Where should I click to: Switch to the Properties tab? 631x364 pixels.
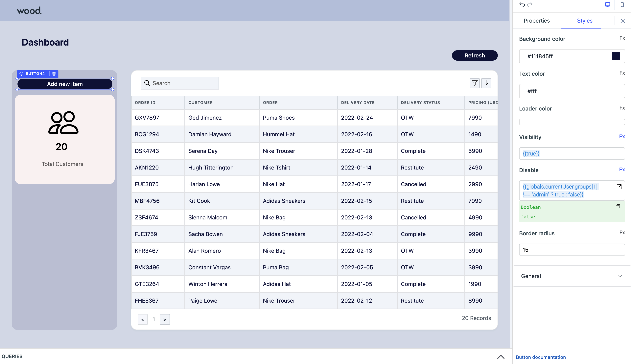coord(537,21)
